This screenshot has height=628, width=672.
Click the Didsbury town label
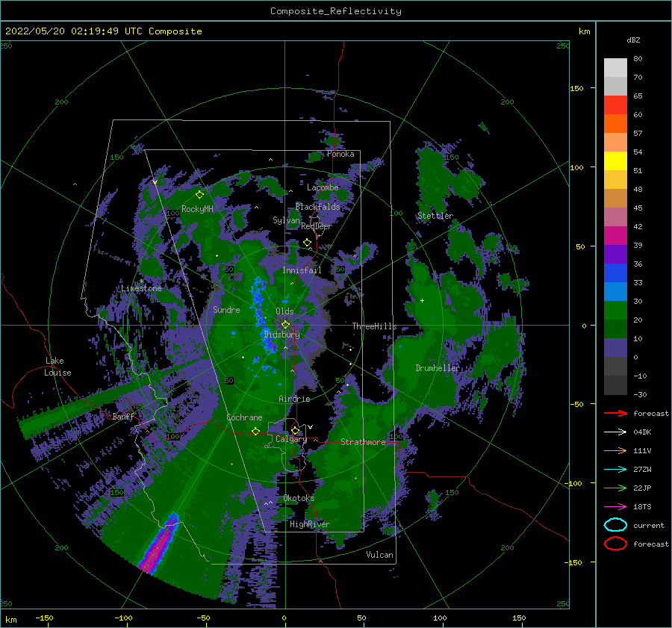coord(282,335)
